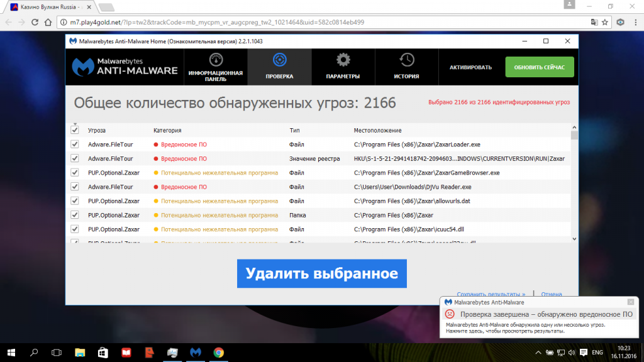644x362 pixels.
Task: Open File Explorer from the taskbar
Action: tap(80, 353)
